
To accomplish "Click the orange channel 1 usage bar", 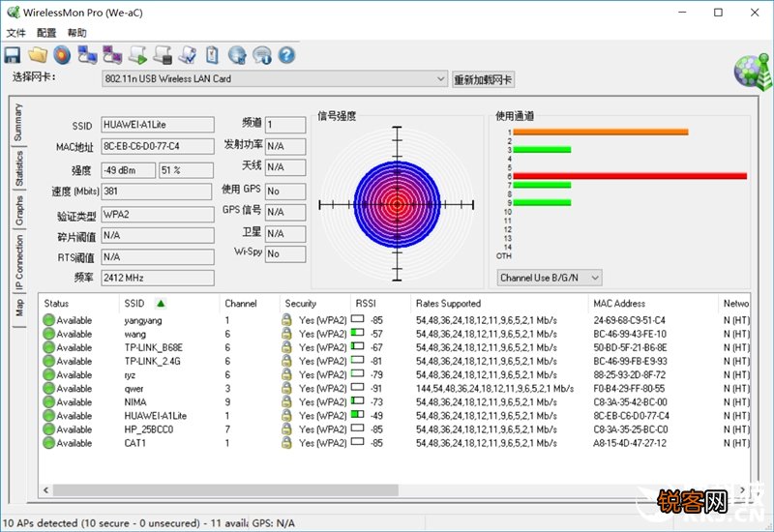I will pyautogui.click(x=601, y=132).
